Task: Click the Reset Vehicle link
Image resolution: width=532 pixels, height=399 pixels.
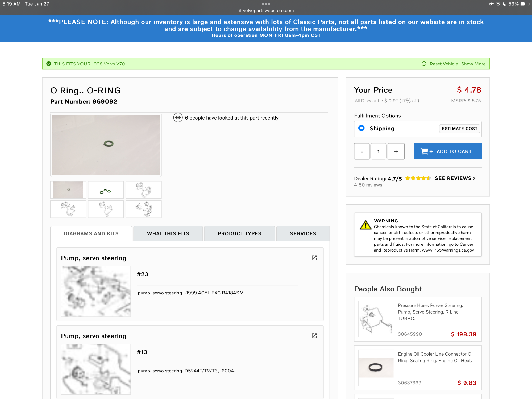Action: coord(443,64)
